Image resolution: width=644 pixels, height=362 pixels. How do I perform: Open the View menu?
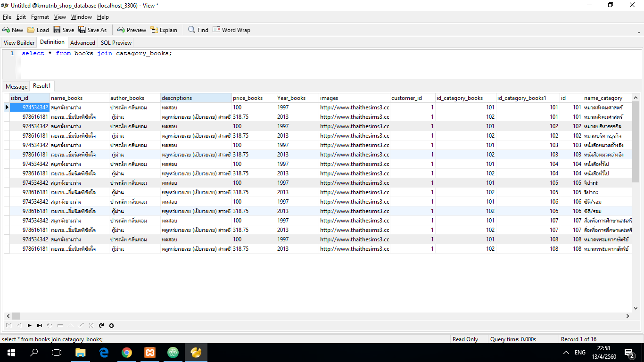coord(60,17)
